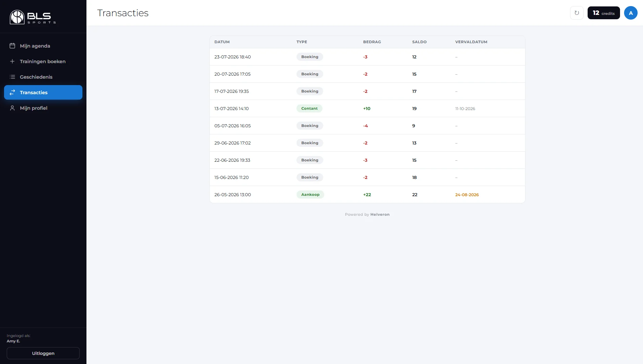This screenshot has width=643, height=364.
Task: Click the 12 credits badge
Action: coord(603,13)
